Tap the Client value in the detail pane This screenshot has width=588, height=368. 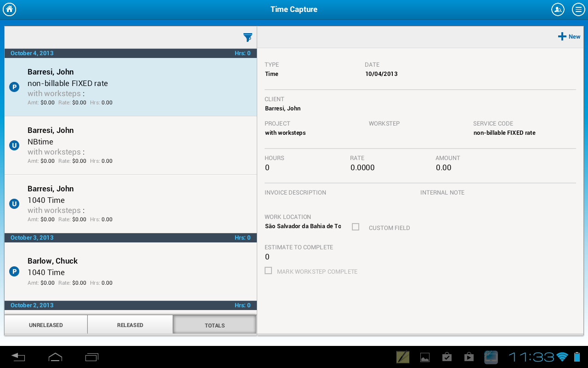283,109
